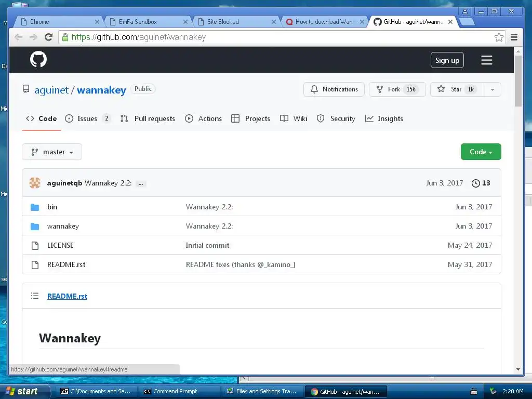Click the README fixes commit message
The height and width of the screenshot is (399, 532).
pos(240,264)
